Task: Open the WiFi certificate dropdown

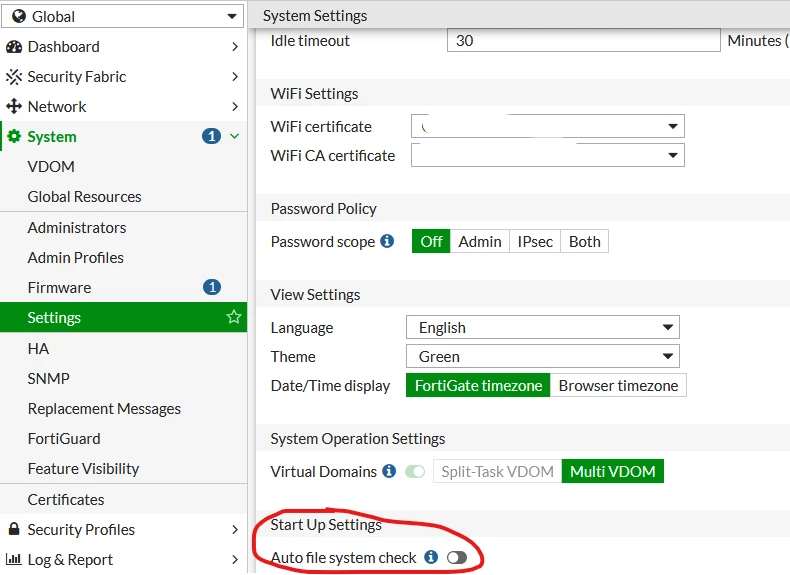Action: [x=548, y=126]
